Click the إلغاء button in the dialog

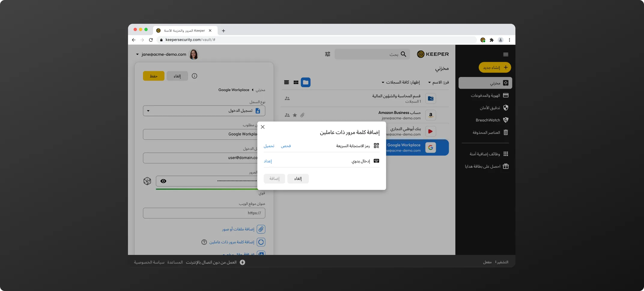[298, 179]
